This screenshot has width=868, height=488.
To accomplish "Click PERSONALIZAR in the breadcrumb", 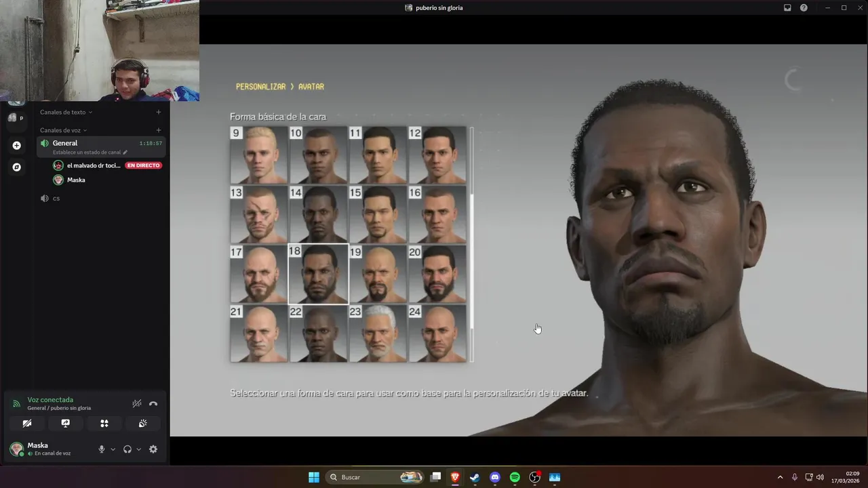I will pyautogui.click(x=260, y=87).
